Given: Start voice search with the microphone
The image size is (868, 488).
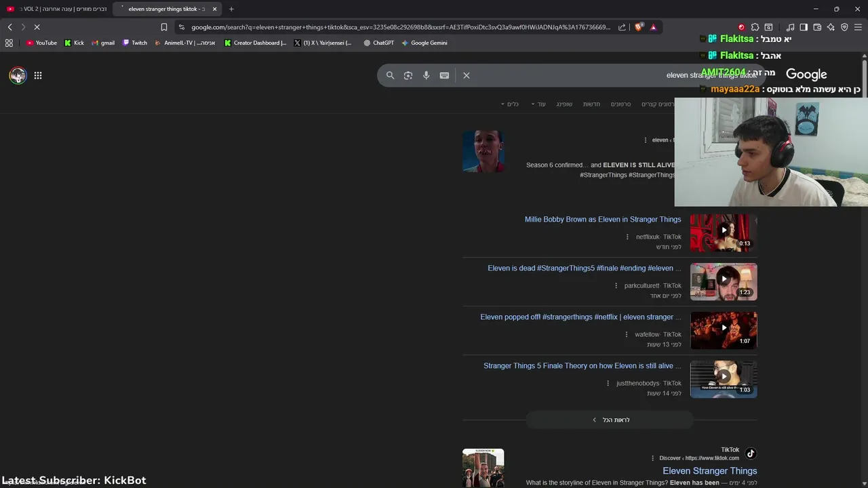Looking at the screenshot, I should click(x=426, y=75).
